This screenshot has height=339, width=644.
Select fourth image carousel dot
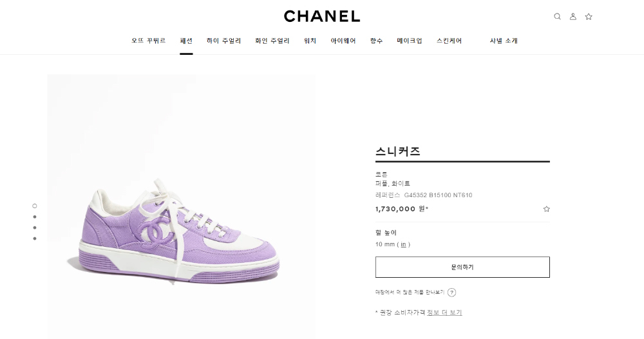35,238
